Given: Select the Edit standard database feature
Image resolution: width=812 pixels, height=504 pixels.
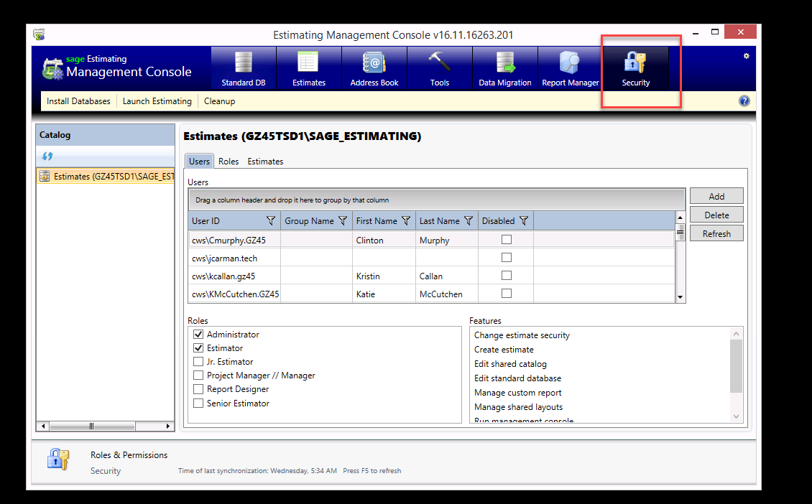Looking at the screenshot, I should coord(517,378).
